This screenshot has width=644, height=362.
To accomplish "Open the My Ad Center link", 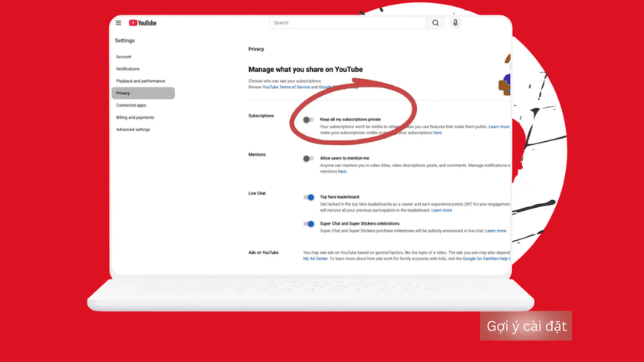I will 315,259.
